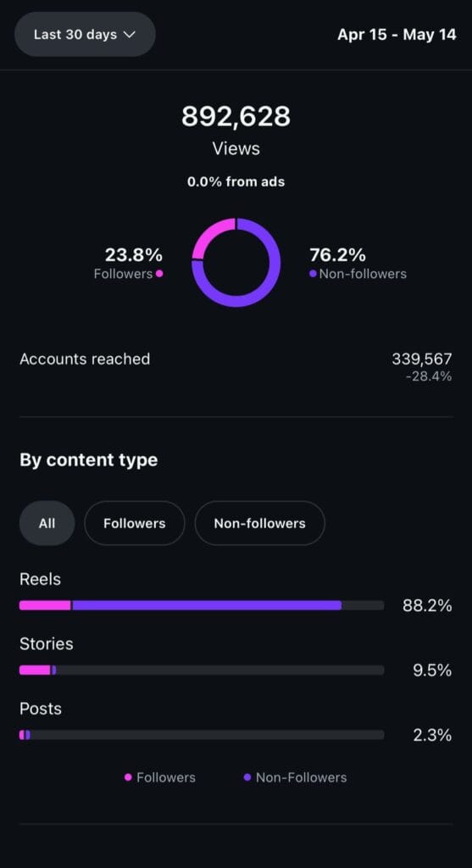Click the pink dot beside Followers legend
This screenshot has width=472, height=868.
tap(128, 777)
